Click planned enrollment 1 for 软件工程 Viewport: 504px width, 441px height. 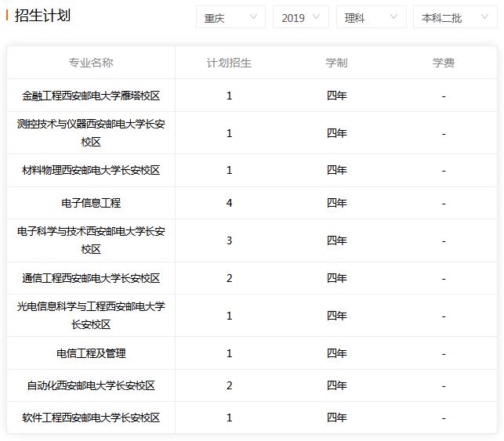point(229,418)
